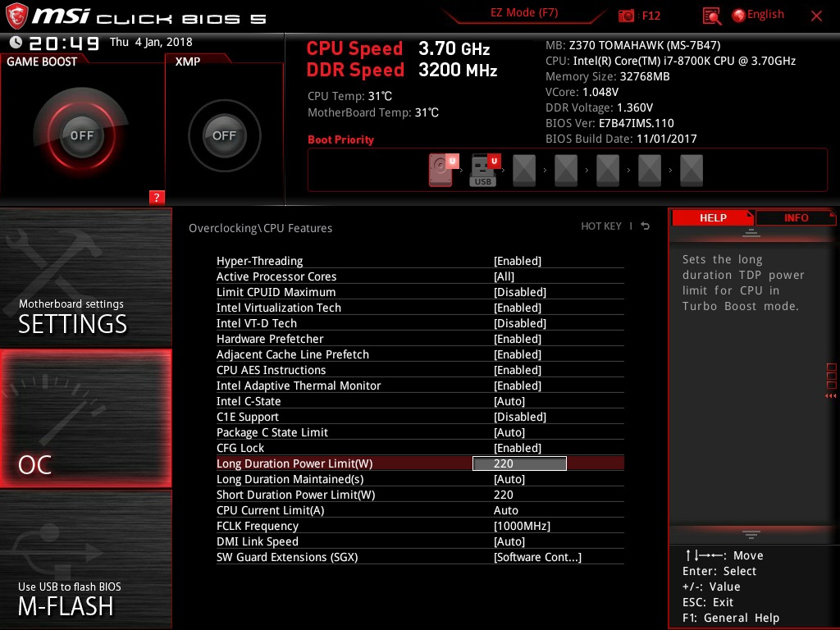Click the date Thu 4 Jan, 2018

pos(151,42)
